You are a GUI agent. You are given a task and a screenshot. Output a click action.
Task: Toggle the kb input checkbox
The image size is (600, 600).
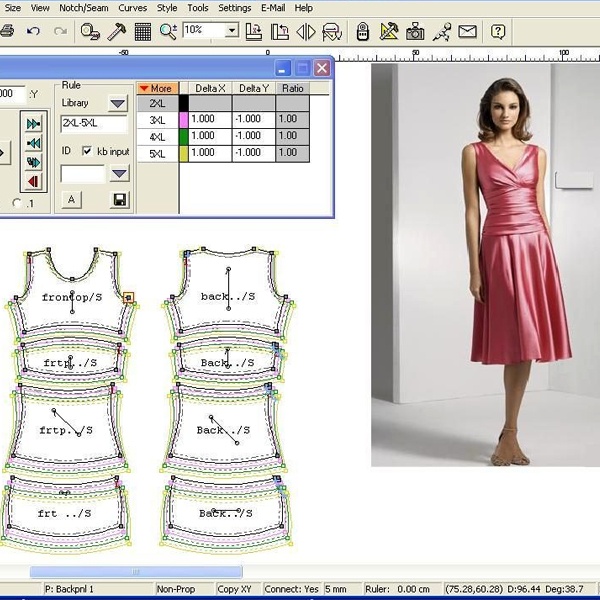click(x=87, y=151)
